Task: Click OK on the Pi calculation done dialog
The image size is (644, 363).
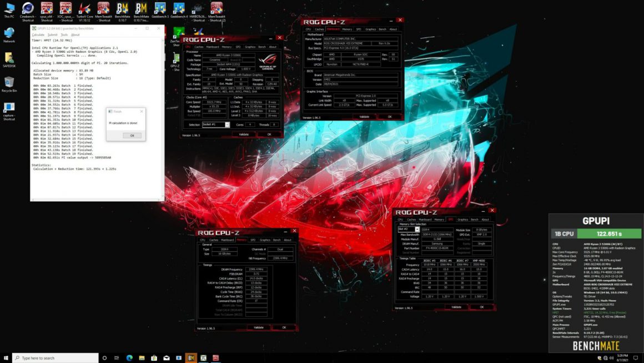Action: [132, 135]
